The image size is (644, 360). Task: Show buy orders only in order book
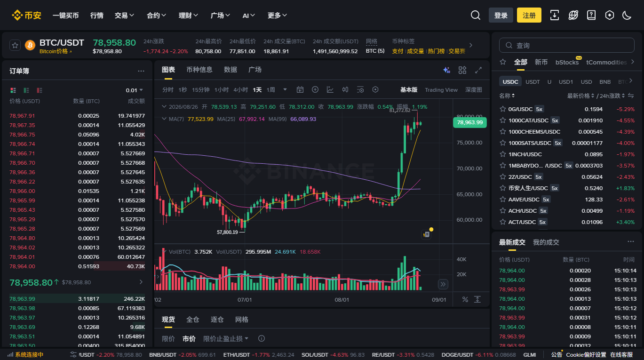(x=26, y=90)
